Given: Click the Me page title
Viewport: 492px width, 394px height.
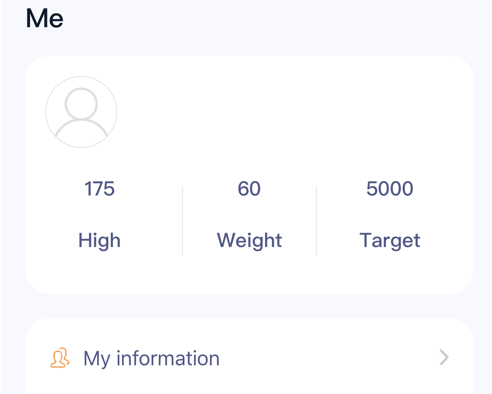Looking at the screenshot, I should [44, 18].
